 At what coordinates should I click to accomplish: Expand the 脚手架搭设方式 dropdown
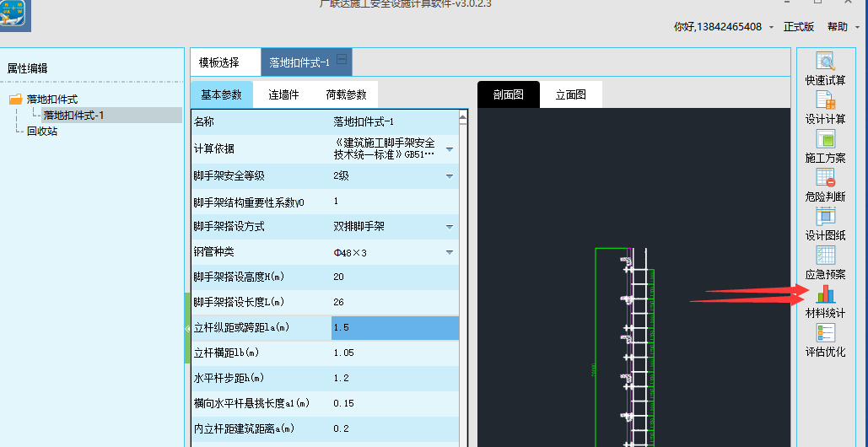[x=450, y=227]
